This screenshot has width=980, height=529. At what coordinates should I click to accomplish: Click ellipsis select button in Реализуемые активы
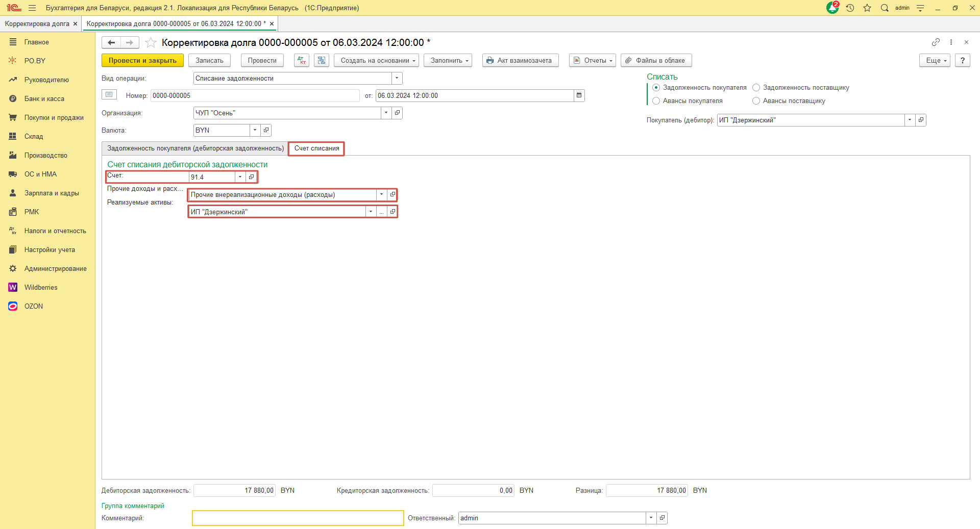pos(382,211)
